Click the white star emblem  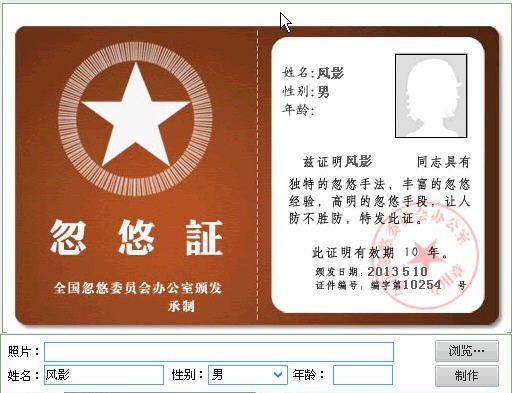[x=135, y=115]
